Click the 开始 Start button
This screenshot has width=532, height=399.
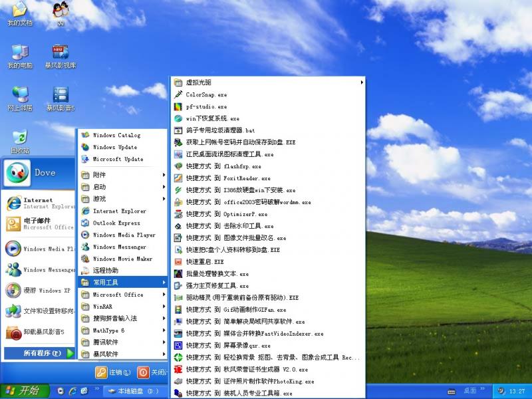point(21,390)
